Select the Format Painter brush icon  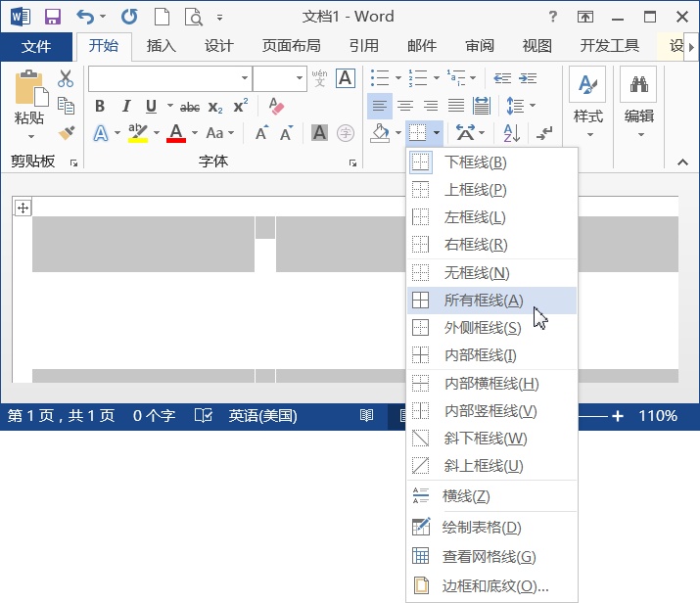click(67, 132)
